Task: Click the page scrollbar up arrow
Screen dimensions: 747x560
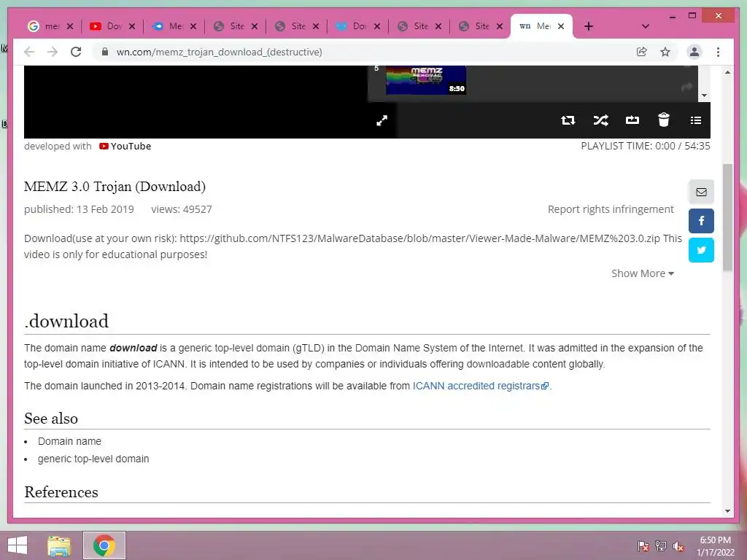Action: coord(727,72)
